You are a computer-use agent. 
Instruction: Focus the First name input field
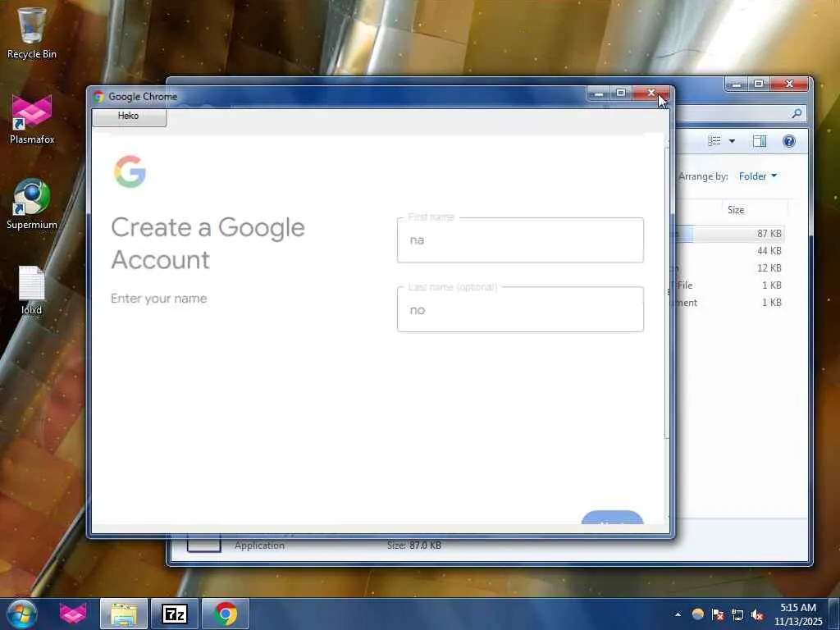(520, 240)
